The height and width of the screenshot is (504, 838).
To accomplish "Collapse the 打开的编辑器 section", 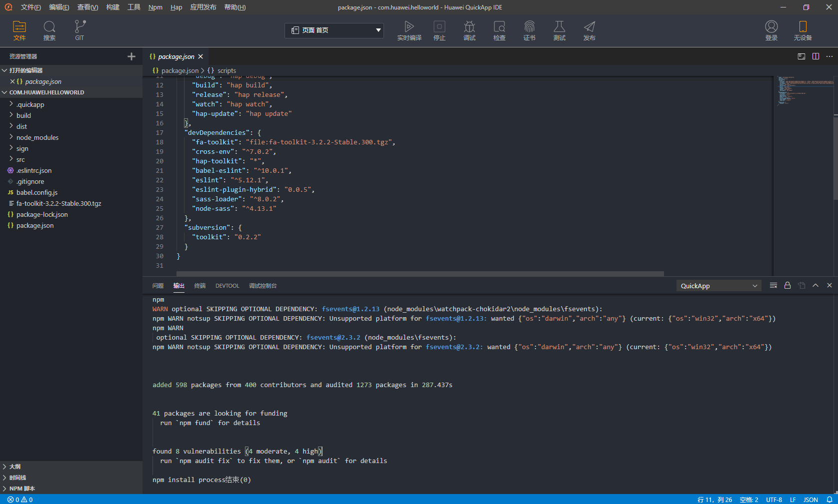I will 71,70.
